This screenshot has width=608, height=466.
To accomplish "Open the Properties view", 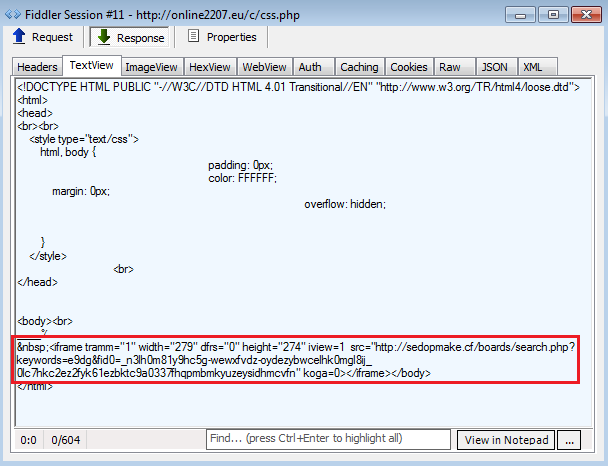I will click(x=222, y=37).
